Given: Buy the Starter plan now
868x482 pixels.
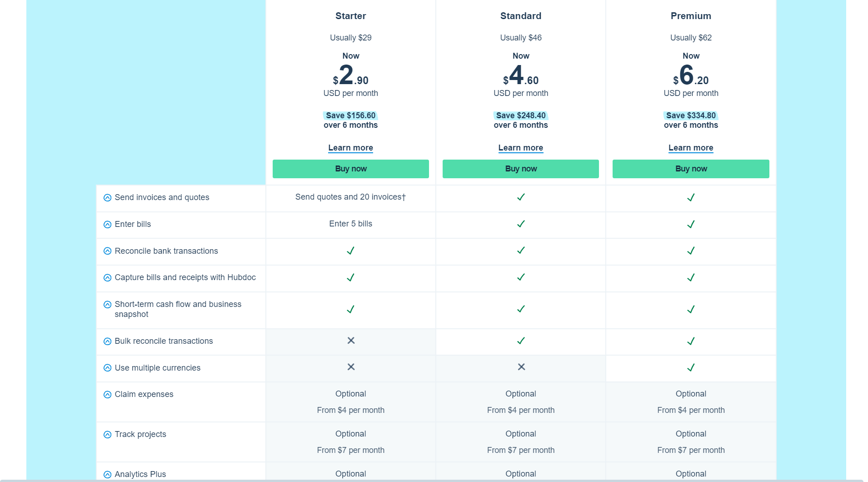Looking at the screenshot, I should click(350, 169).
